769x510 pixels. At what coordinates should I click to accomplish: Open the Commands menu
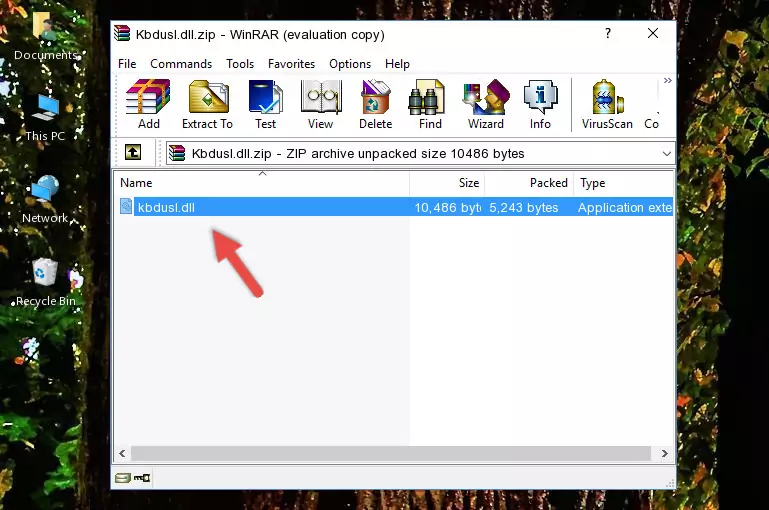[x=181, y=64]
